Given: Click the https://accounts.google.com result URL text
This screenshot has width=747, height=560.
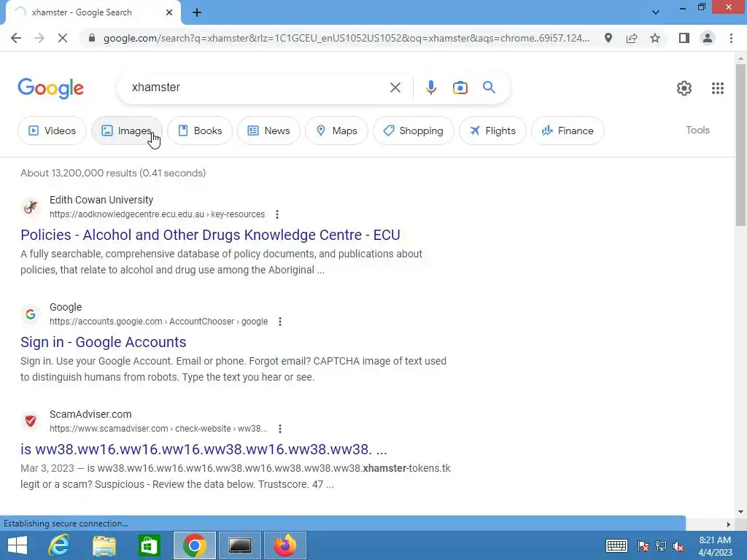Looking at the screenshot, I should (158, 322).
